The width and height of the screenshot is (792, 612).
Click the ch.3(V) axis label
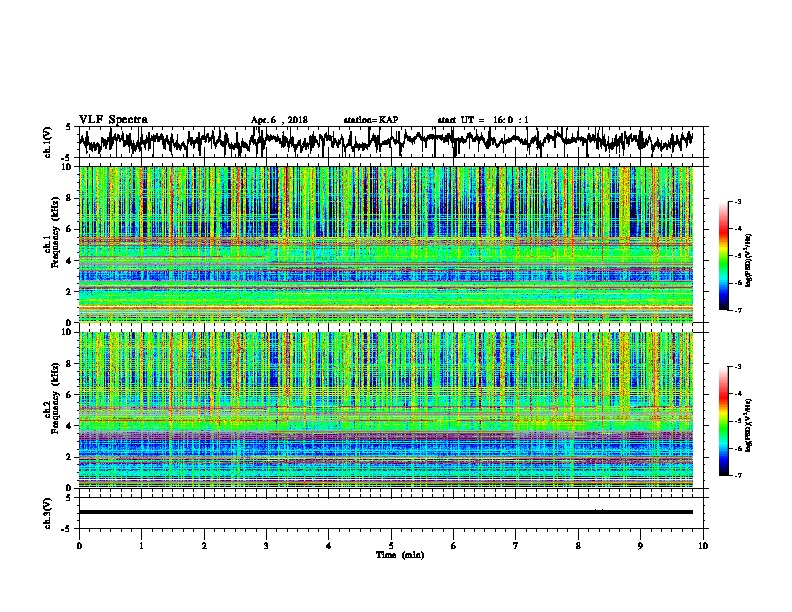tap(48, 513)
